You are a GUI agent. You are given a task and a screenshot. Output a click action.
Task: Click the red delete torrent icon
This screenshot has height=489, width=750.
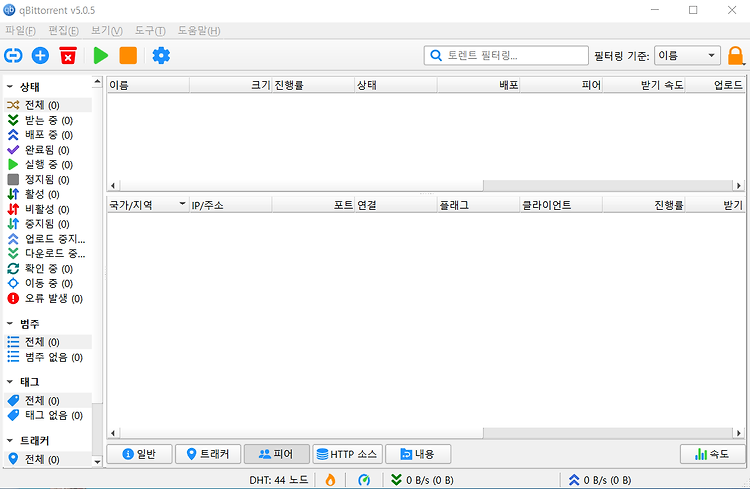68,56
